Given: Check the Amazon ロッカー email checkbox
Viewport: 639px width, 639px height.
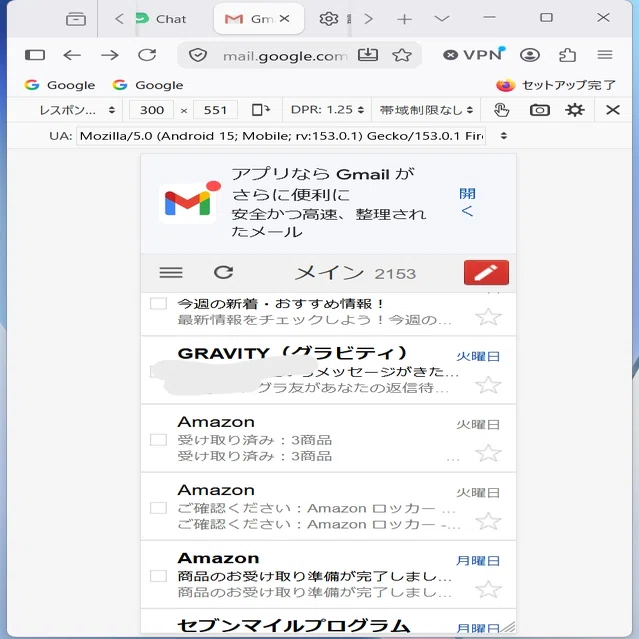Looking at the screenshot, I should 158,508.
